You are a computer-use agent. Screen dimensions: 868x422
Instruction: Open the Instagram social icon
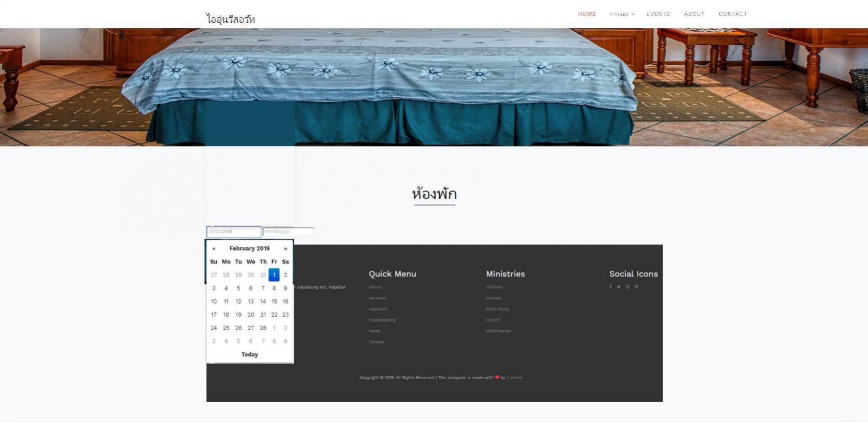tap(627, 287)
